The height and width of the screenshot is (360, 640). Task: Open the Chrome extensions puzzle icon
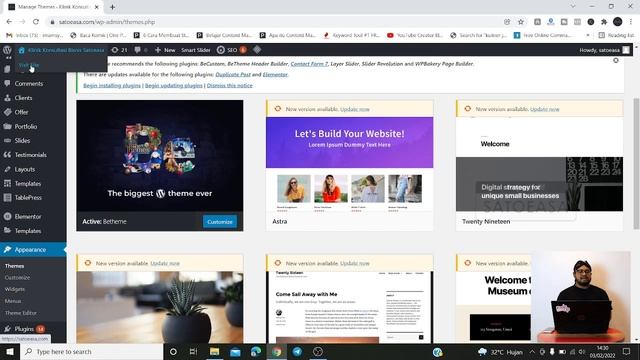tap(604, 22)
